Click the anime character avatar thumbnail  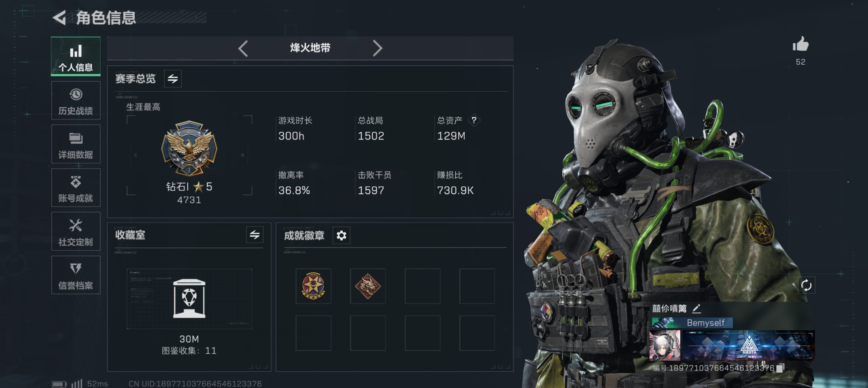point(665,345)
